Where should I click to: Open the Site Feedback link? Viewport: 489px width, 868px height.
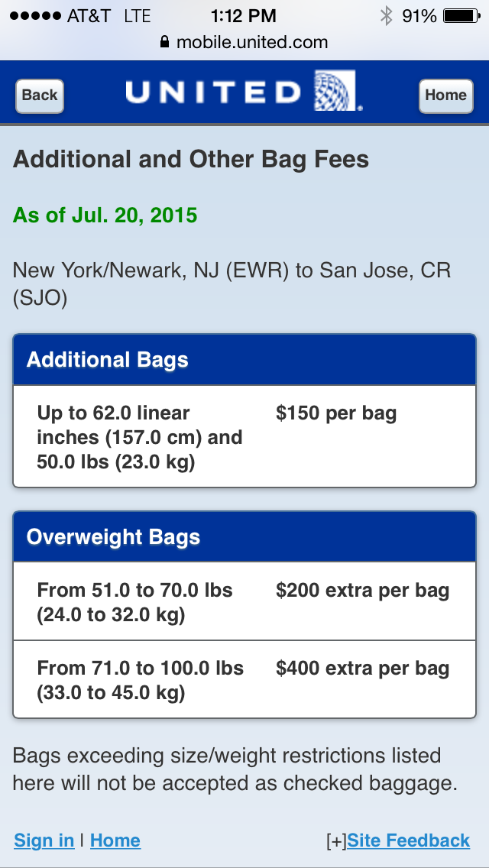[x=409, y=841]
